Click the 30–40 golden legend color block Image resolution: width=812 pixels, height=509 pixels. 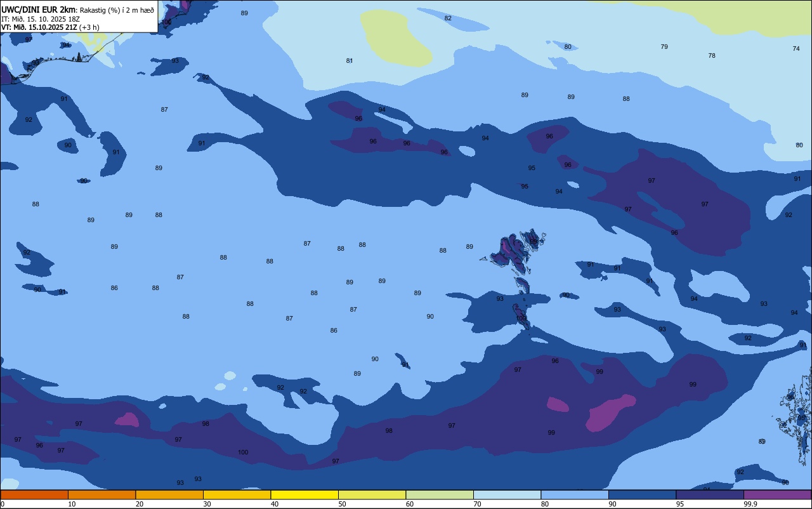(x=237, y=494)
